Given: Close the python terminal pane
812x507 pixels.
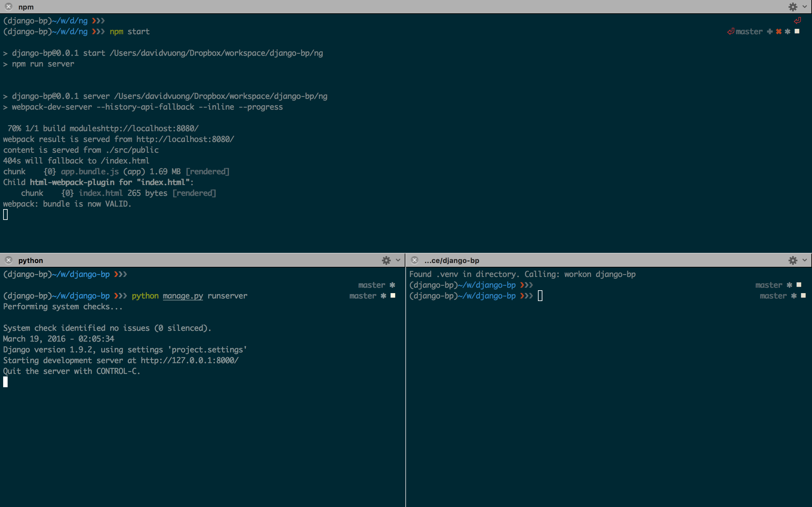Looking at the screenshot, I should coord(9,260).
